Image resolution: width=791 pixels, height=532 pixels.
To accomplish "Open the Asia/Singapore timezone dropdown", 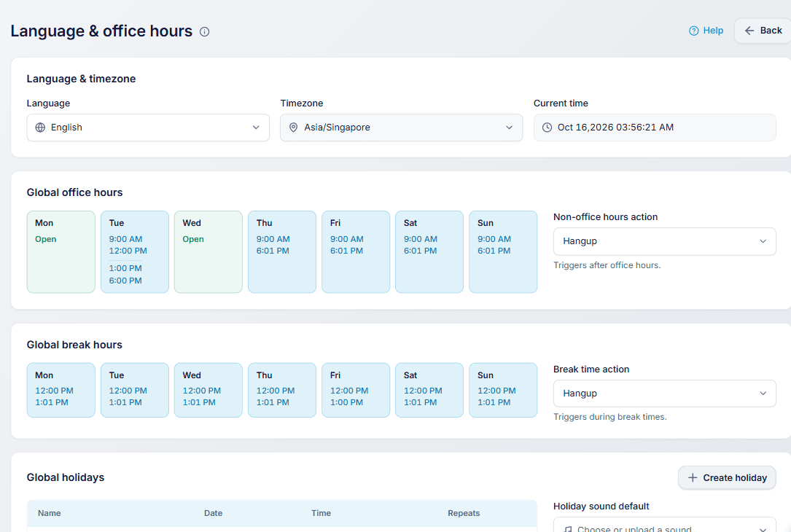I will tap(401, 128).
